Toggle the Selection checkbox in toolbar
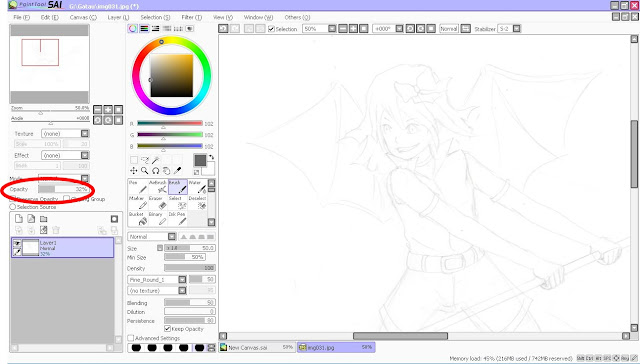The image size is (640, 364). pyautogui.click(x=271, y=29)
